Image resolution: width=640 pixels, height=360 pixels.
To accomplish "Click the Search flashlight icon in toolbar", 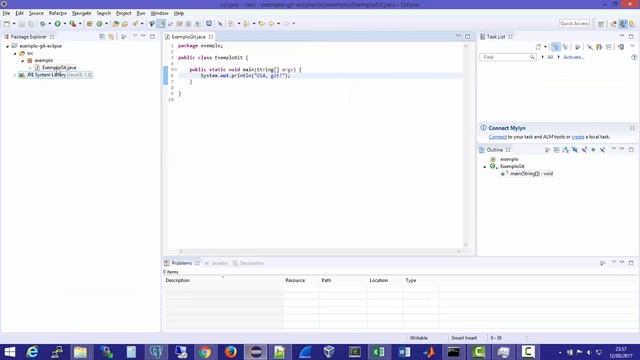I will 135,24.
